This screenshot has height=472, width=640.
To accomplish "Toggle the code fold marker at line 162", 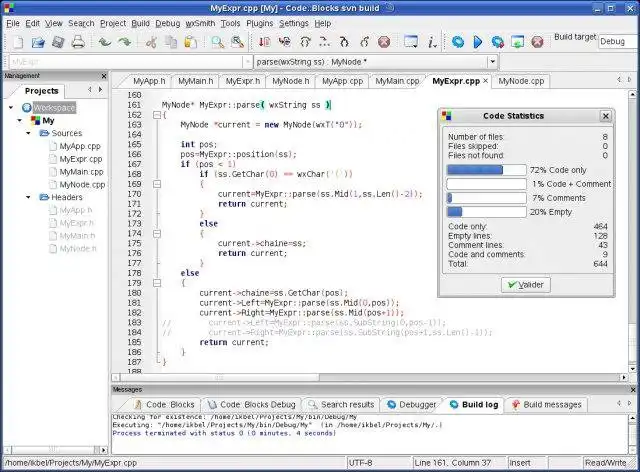I will (x=156, y=115).
